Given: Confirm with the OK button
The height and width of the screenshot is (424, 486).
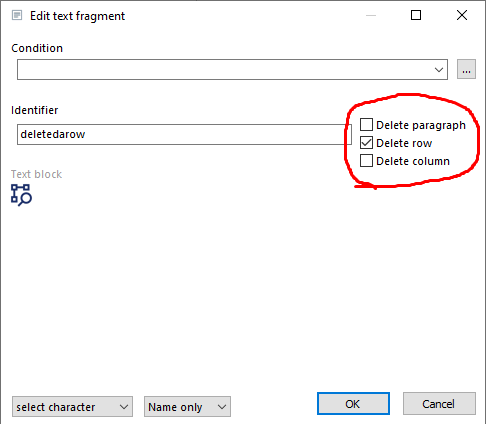Looking at the screenshot, I should coord(353,404).
